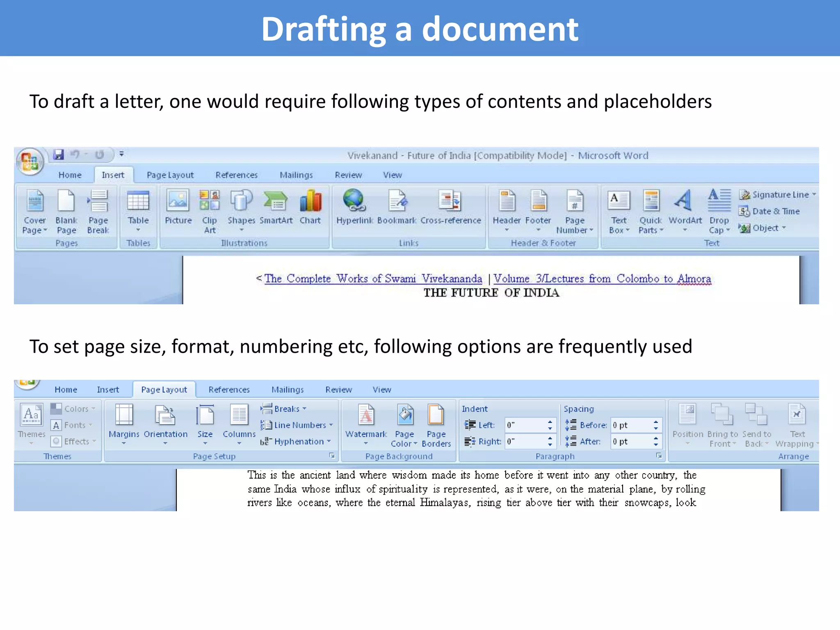The width and height of the screenshot is (840, 630).
Task: Insert a Hyperlink
Action: 354,207
